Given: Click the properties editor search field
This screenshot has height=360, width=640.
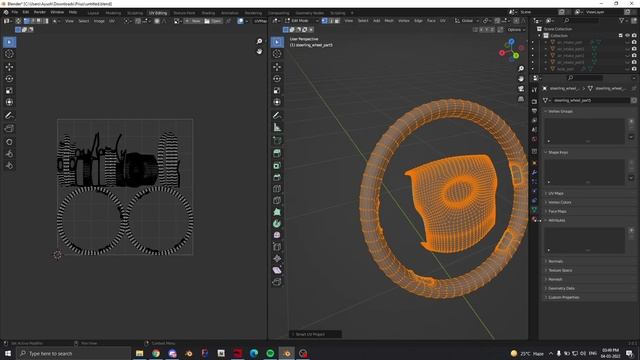Looking at the screenshot, I should point(585,78).
